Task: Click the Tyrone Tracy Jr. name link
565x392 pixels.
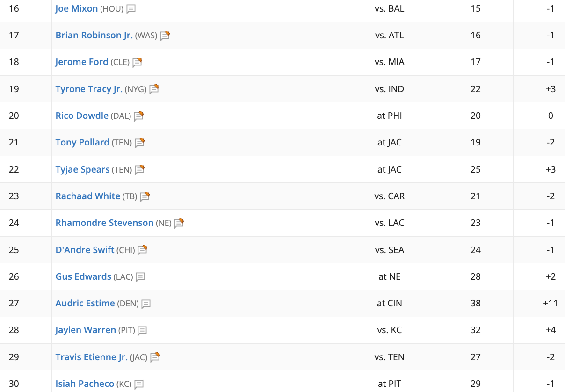Action: pos(89,89)
